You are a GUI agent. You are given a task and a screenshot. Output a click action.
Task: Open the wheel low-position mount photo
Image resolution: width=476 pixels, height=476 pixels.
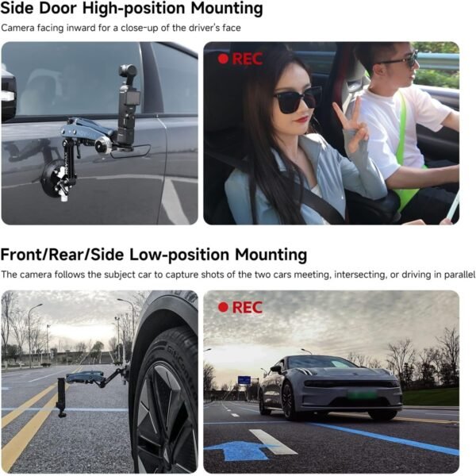click(x=100, y=382)
